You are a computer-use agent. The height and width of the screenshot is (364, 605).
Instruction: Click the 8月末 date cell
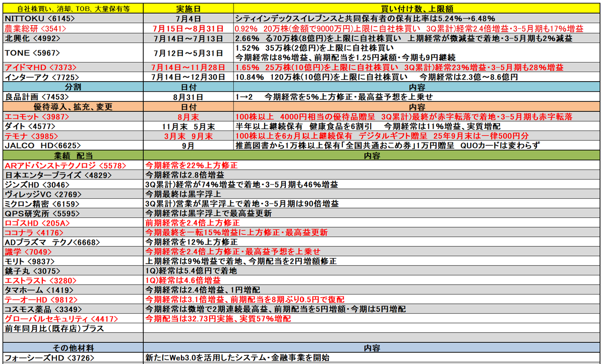(189, 116)
